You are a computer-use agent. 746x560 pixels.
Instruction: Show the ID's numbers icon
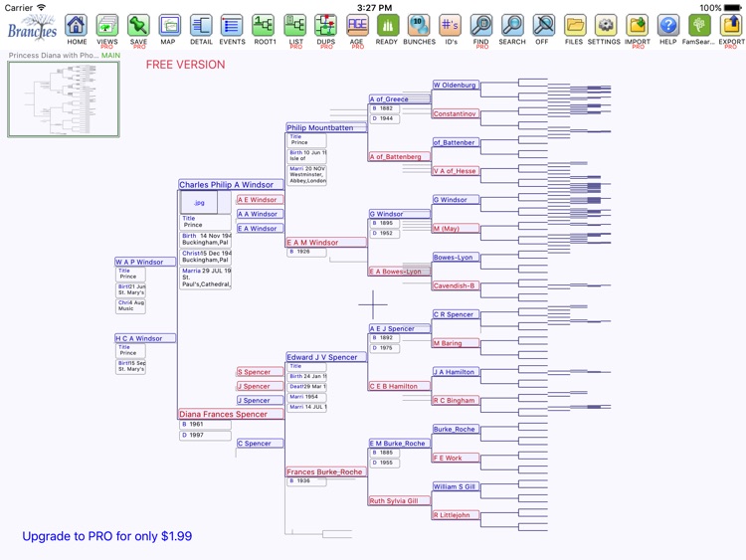click(x=450, y=26)
